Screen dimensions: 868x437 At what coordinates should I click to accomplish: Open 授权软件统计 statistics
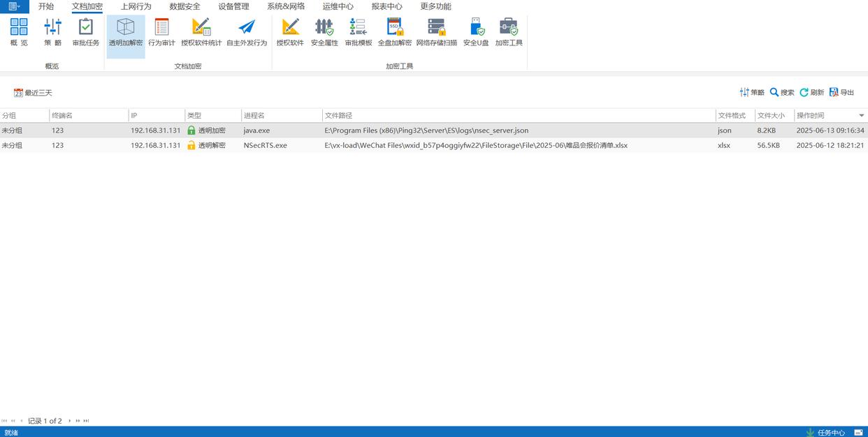201,32
